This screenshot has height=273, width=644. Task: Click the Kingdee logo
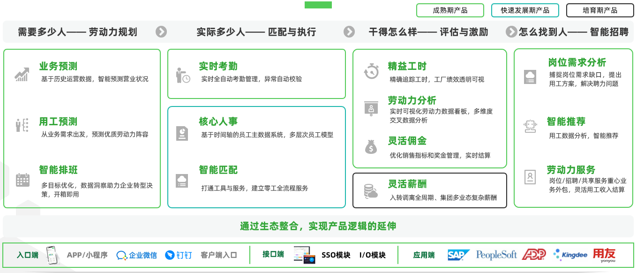(570, 255)
